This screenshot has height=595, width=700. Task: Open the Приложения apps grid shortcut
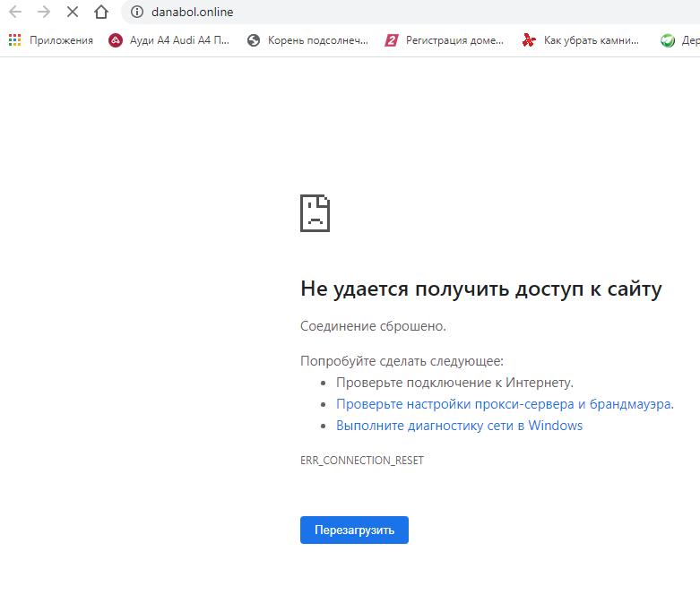51,40
